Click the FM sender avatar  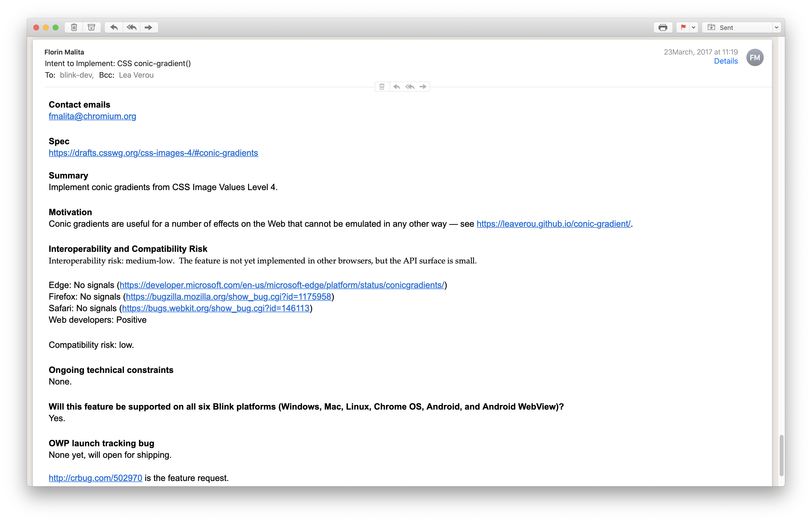coord(755,58)
